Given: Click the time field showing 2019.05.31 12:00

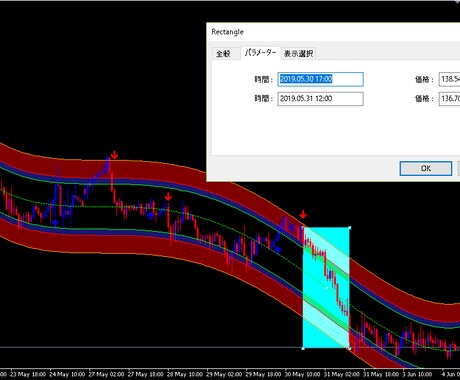Looking at the screenshot, I should (320, 99).
